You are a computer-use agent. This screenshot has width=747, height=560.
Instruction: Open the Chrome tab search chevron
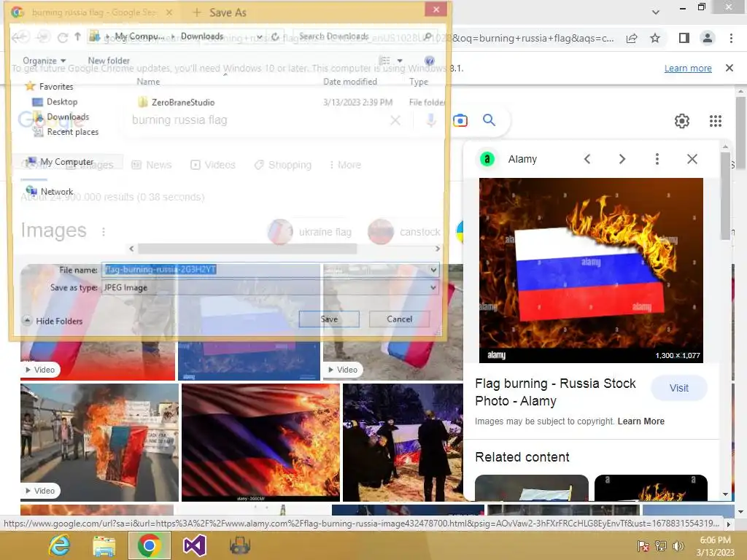(656, 12)
